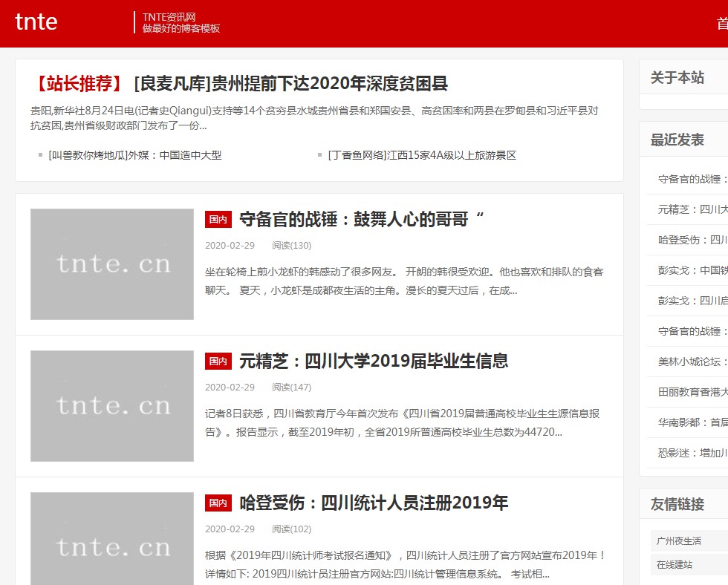Open sidebar recent post 彭实戈:中国铁

692,270
